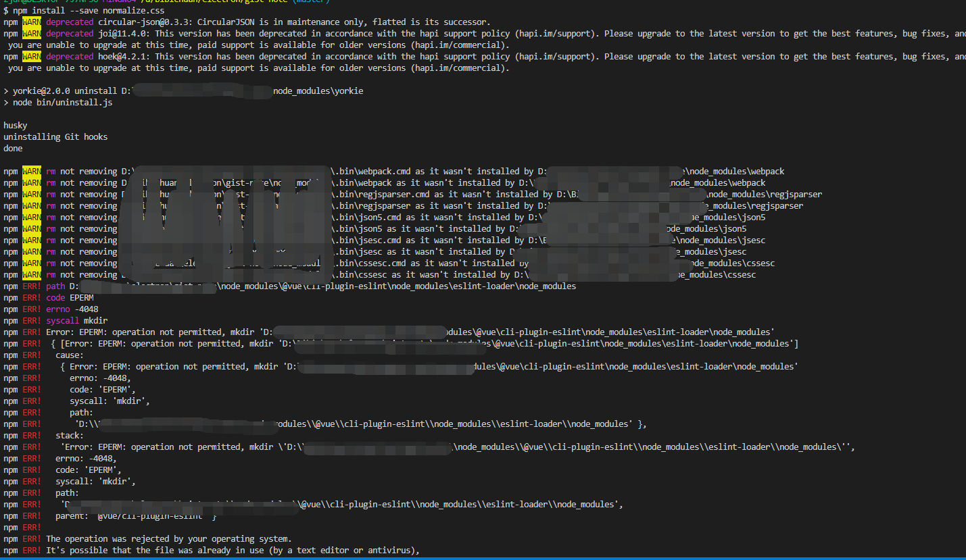
Task: Click the 'done' output line
Action: click(13, 149)
